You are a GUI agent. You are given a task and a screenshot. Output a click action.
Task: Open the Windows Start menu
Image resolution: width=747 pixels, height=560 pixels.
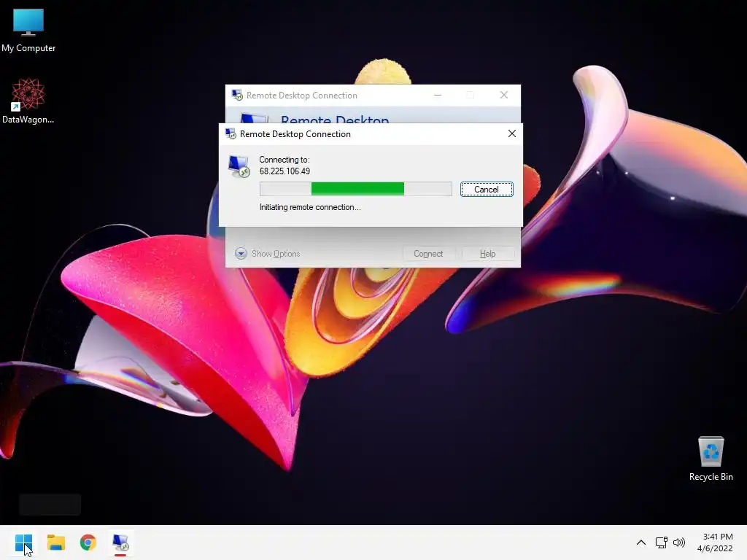[23, 542]
